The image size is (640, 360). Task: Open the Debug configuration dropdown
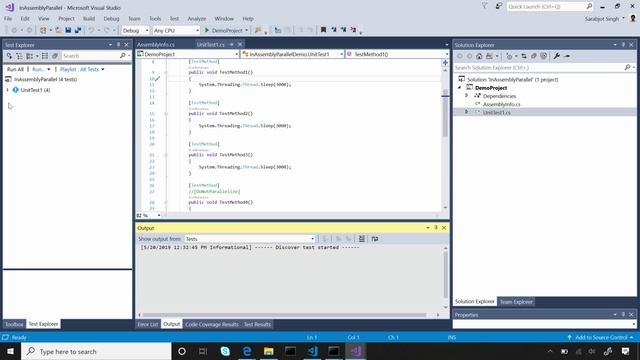pos(136,30)
